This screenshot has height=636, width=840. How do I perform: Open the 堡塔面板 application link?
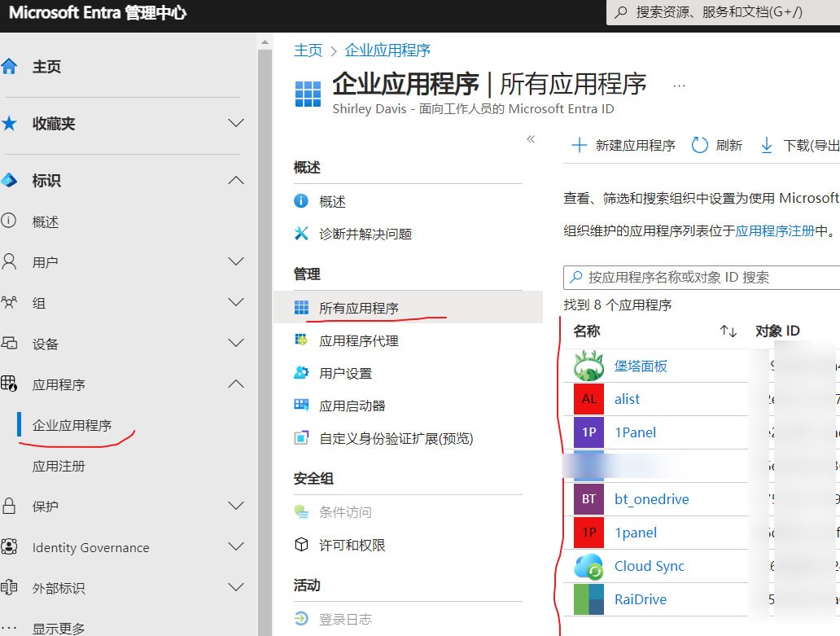641,366
